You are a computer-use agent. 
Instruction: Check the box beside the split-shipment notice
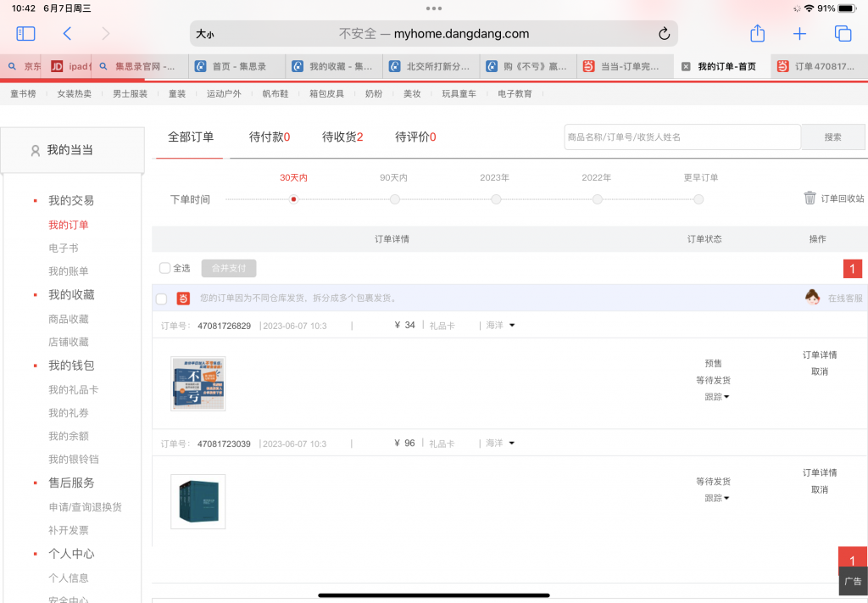[161, 299]
